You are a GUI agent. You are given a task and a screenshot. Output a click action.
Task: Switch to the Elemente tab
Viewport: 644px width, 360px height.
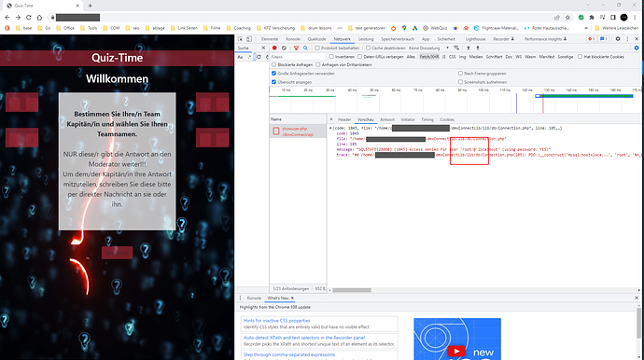point(270,39)
